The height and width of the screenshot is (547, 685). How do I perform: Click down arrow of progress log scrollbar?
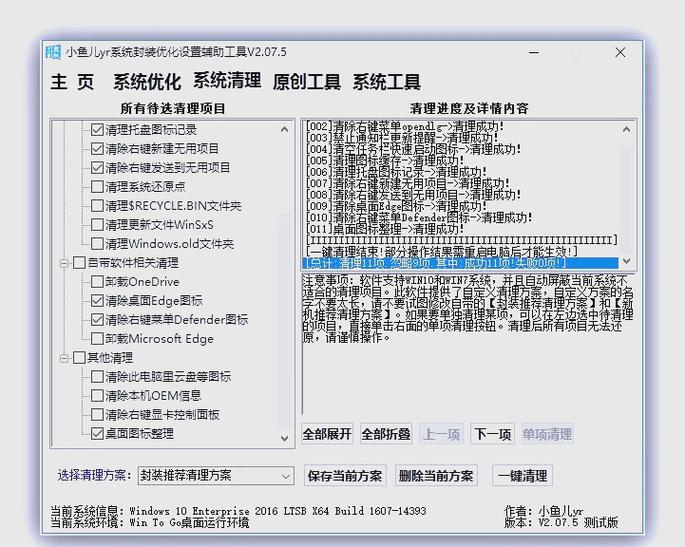626,261
